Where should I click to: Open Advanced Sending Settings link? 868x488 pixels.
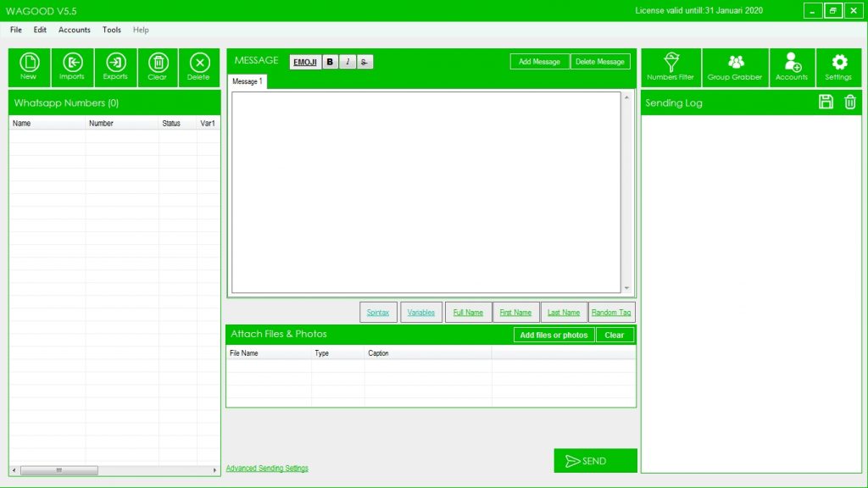click(267, 469)
